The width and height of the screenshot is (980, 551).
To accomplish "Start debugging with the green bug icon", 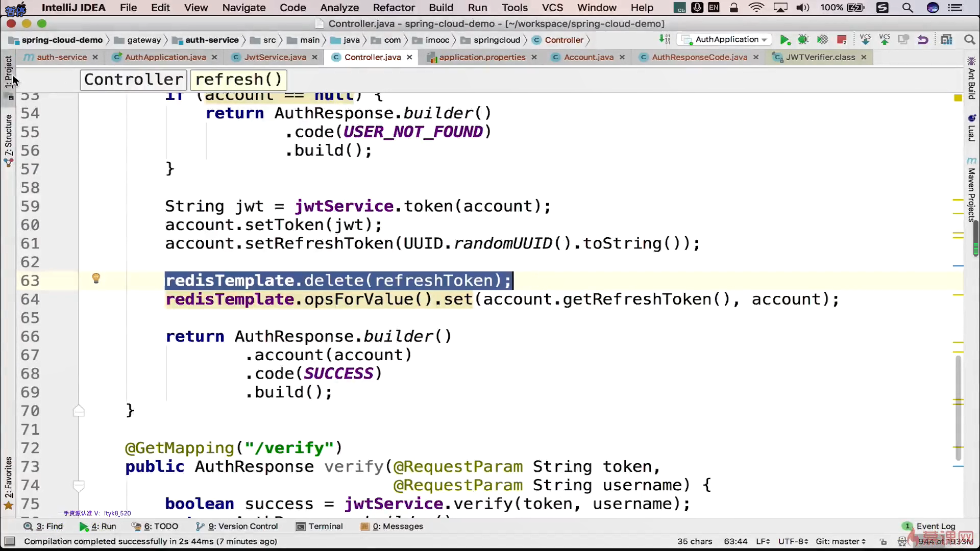I will click(x=803, y=40).
